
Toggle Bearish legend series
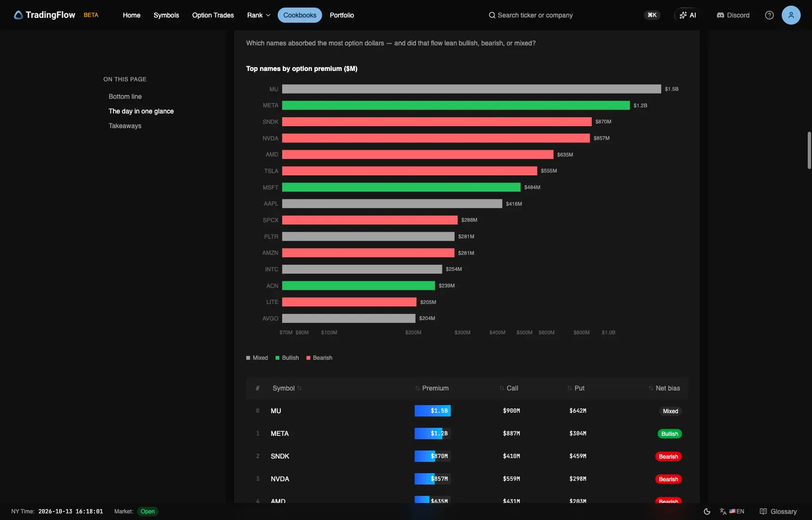tap(319, 358)
